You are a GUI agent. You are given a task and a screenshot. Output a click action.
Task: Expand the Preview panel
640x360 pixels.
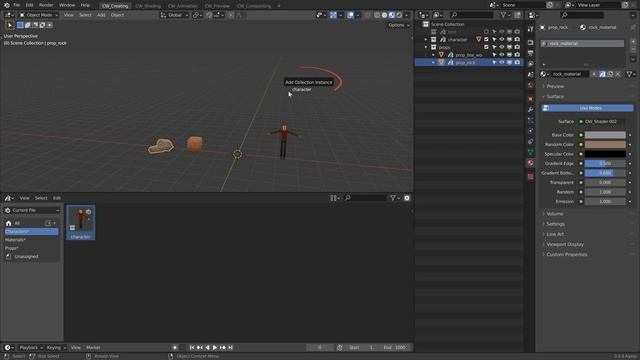tap(555, 87)
